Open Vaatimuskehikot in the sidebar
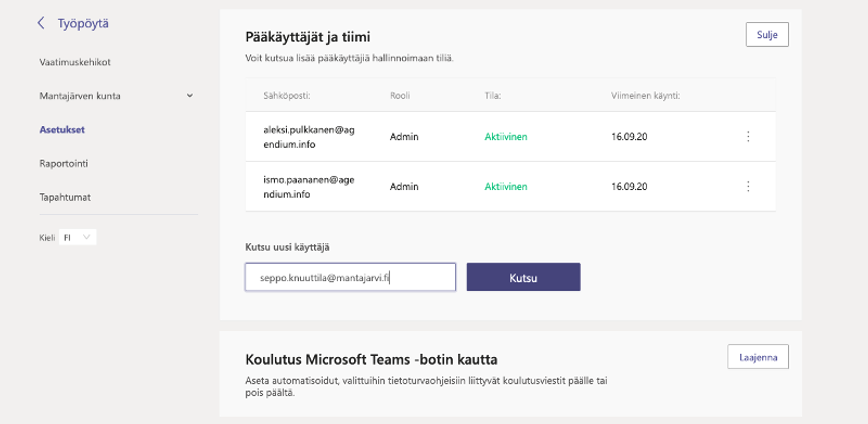Image resolution: width=868 pixels, height=424 pixels. [x=75, y=62]
